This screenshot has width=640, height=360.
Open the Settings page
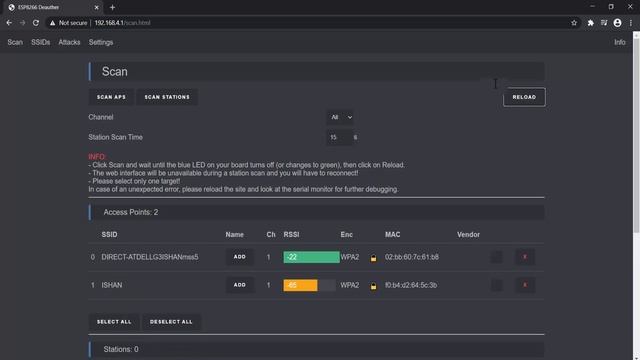pyautogui.click(x=101, y=42)
